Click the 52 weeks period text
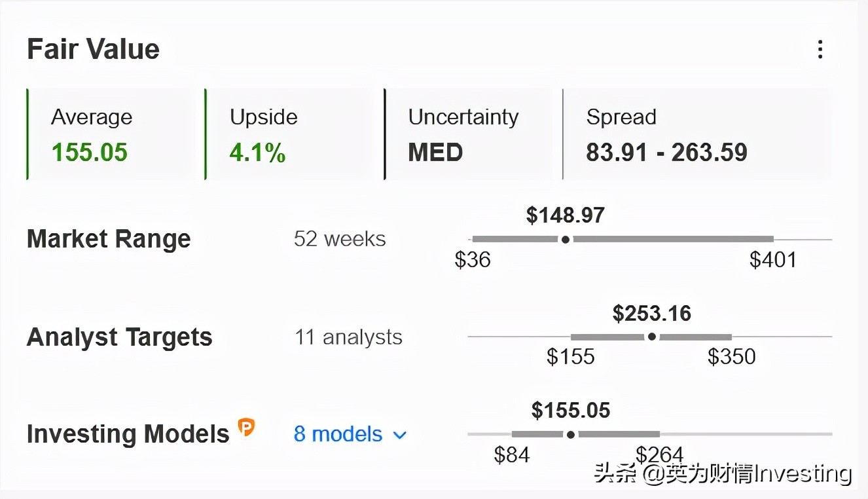The height and width of the screenshot is (499, 868). tap(340, 239)
